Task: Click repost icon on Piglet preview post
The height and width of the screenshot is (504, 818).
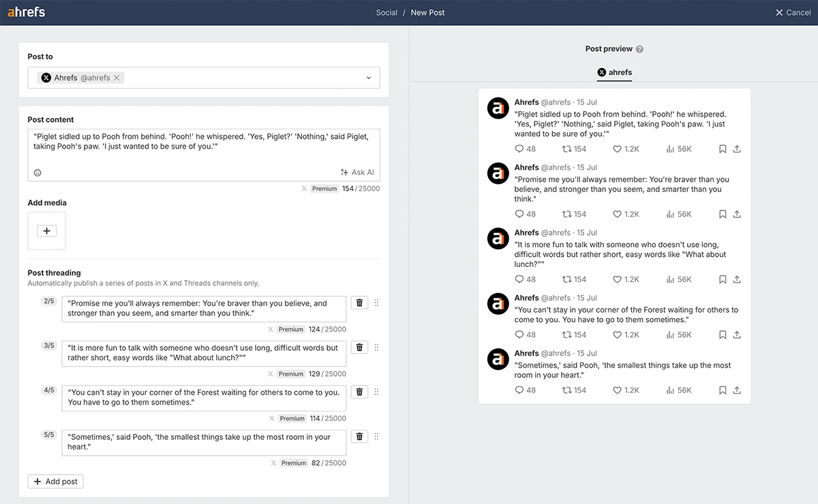Action: (x=566, y=149)
